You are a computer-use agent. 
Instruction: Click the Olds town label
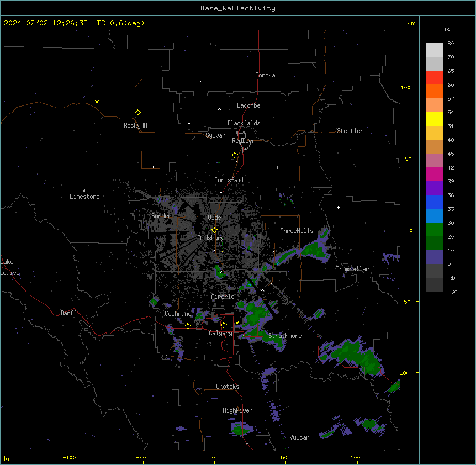coord(214,218)
